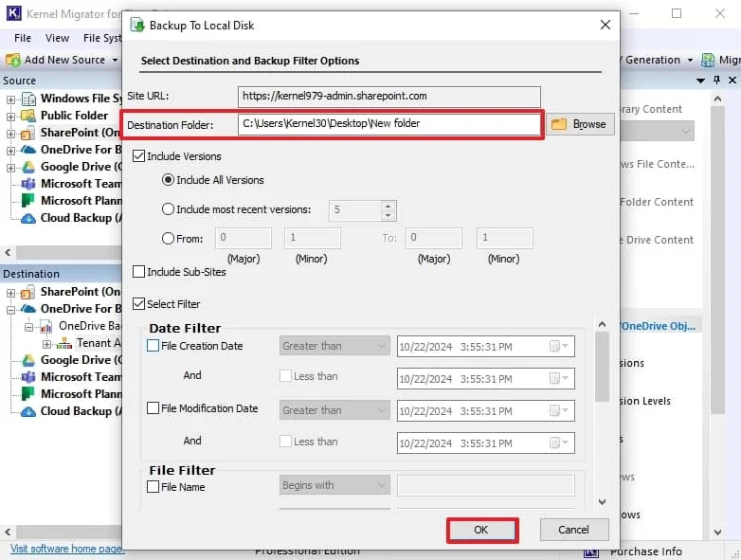Click the OneDrive Backup chart icon in Destination

coord(45,326)
